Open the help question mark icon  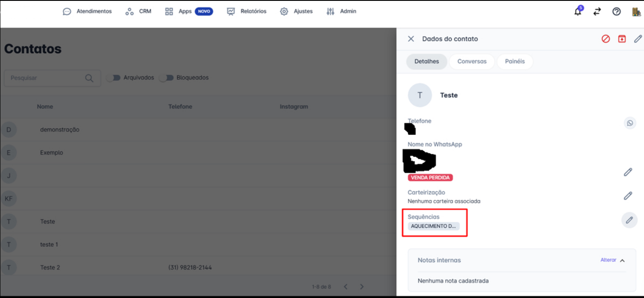pos(616,12)
